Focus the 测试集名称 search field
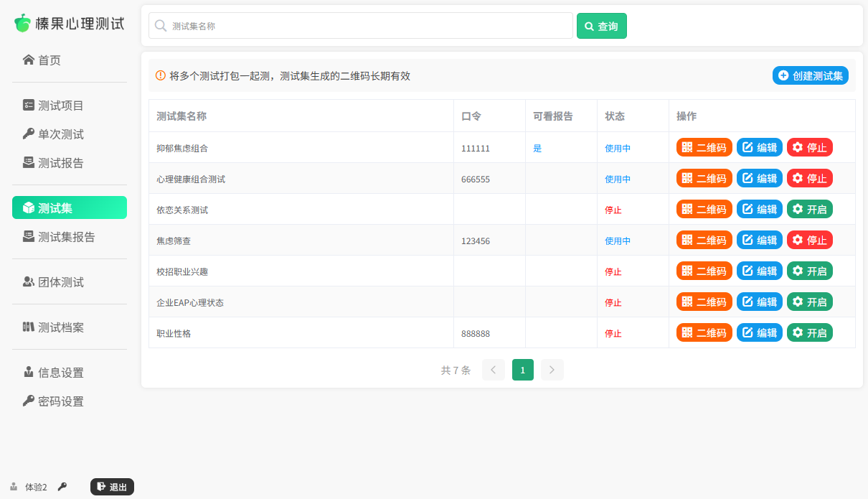 (361, 26)
